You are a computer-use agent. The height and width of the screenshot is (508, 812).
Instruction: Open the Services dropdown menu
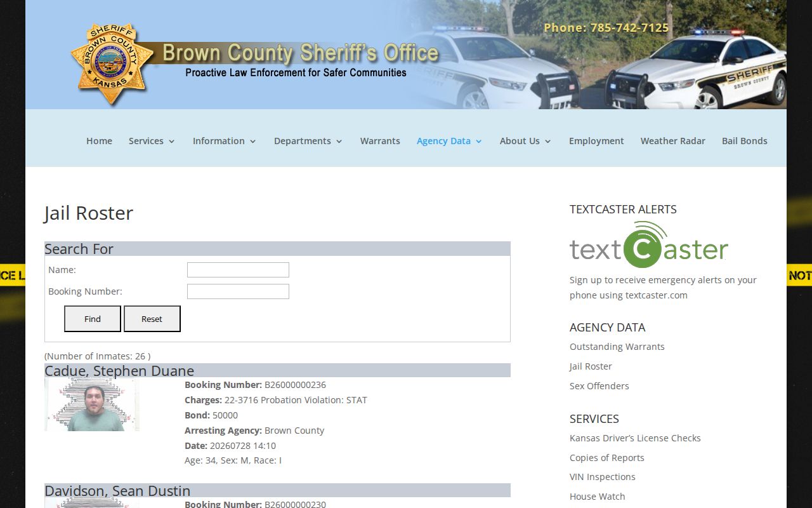pyautogui.click(x=152, y=141)
